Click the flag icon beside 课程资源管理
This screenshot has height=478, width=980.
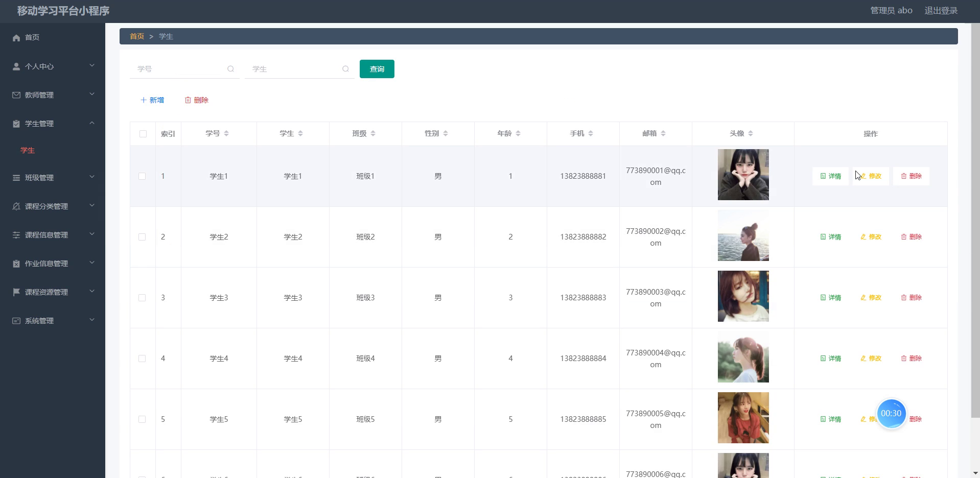point(16,292)
